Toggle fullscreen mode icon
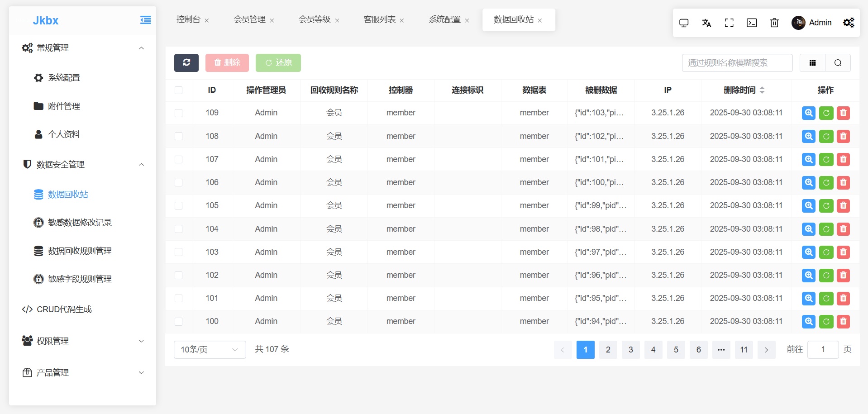The width and height of the screenshot is (868, 414). point(729,23)
